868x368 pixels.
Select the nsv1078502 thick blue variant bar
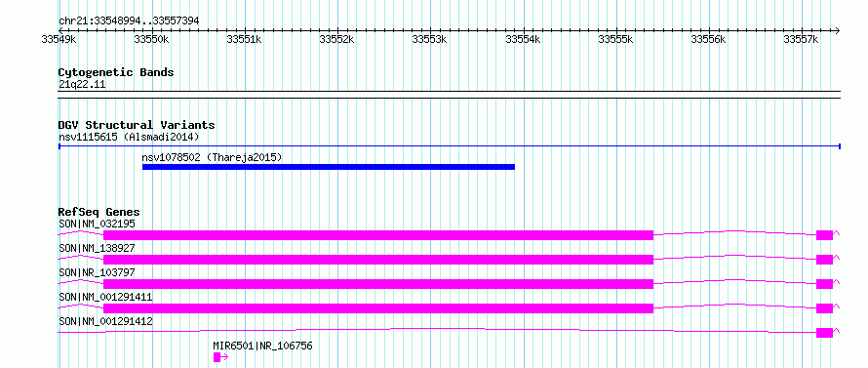coord(329,167)
